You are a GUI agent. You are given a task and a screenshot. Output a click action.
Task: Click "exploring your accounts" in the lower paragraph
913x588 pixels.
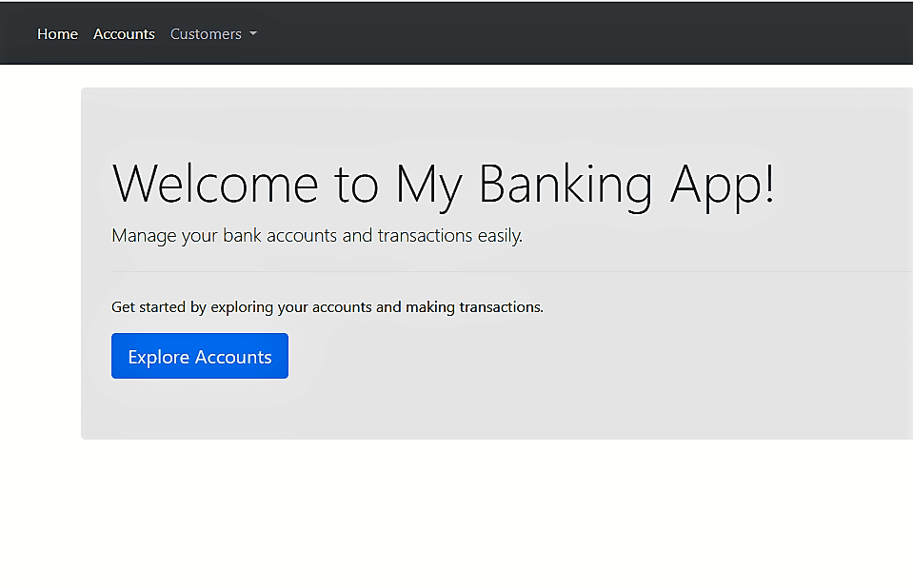(291, 306)
